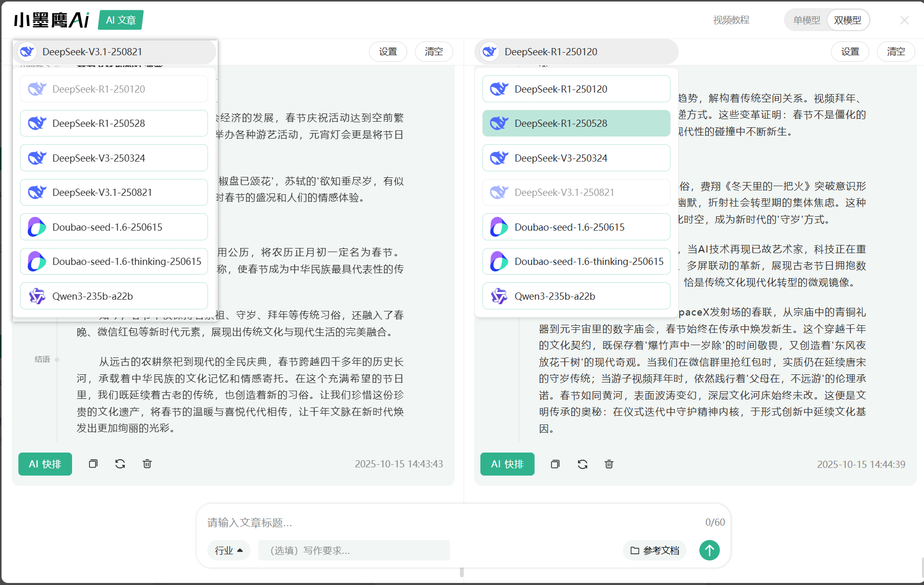The width and height of the screenshot is (924, 585).
Task: Click the copy icon in right panel
Action: [555, 464]
